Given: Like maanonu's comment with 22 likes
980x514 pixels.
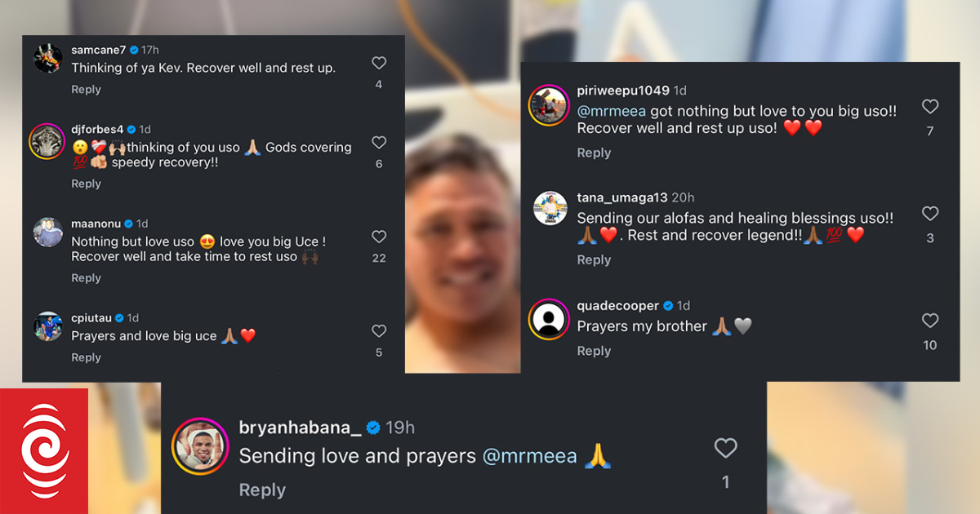Looking at the screenshot, I should point(379,237).
